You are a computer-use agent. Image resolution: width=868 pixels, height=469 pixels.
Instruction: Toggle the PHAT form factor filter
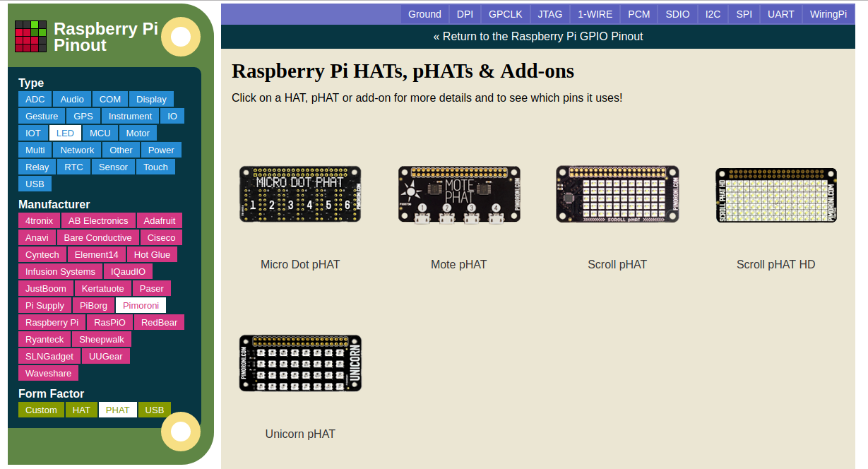[118, 410]
